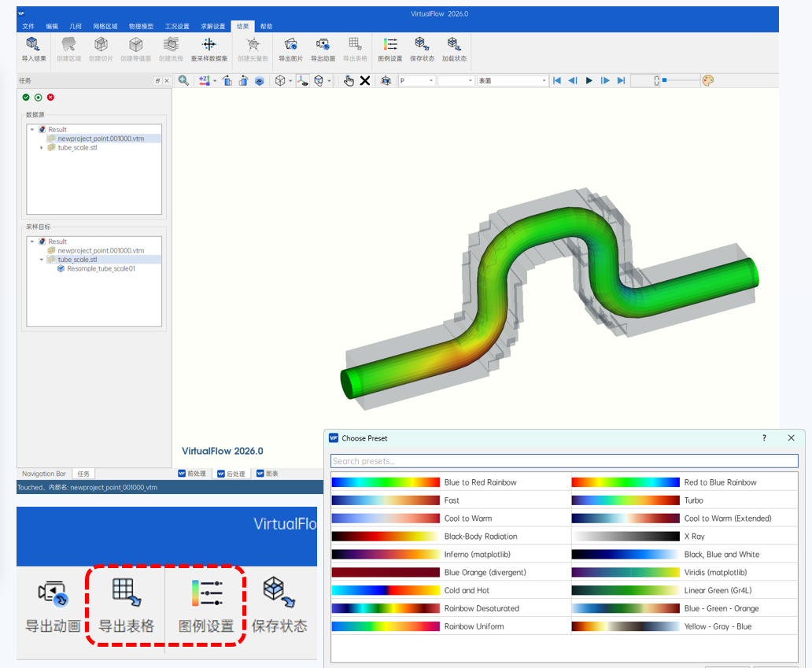The image size is (812, 668).
Task: Click the green checkmark task icon
Action: (26, 98)
